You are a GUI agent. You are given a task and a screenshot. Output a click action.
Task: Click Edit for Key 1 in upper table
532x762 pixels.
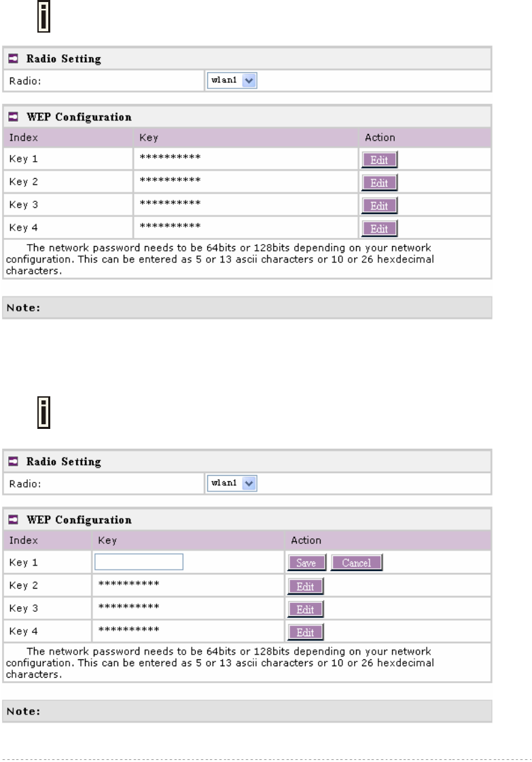point(379,160)
